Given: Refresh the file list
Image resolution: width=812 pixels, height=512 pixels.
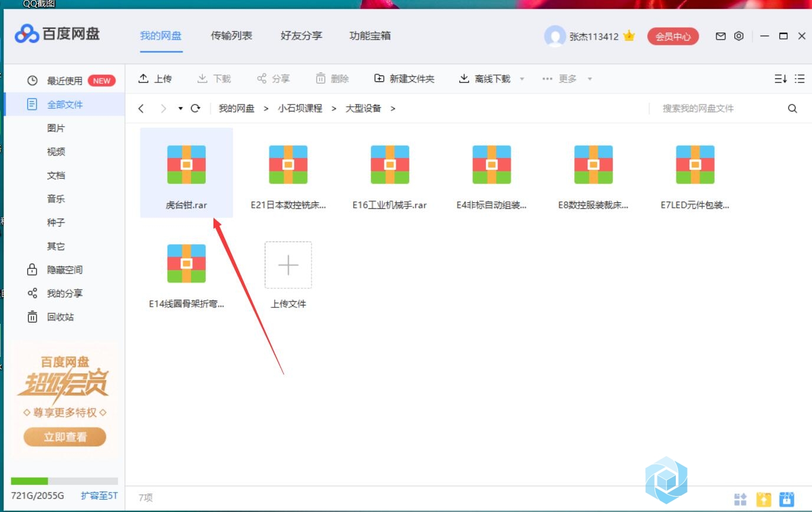Looking at the screenshot, I should click(196, 109).
